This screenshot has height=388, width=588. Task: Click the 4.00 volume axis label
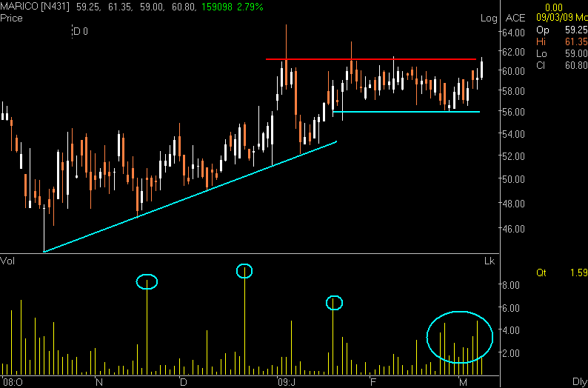click(x=511, y=330)
